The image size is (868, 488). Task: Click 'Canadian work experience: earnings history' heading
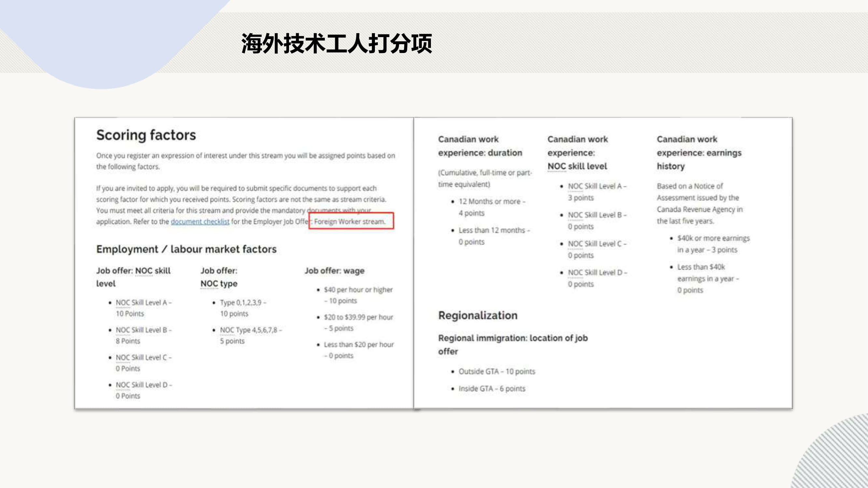[699, 153]
